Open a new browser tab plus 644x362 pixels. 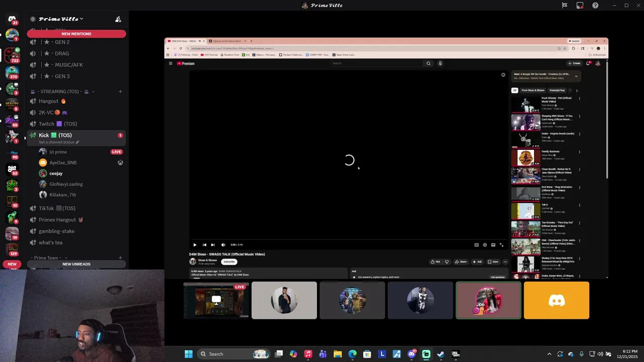point(252,41)
